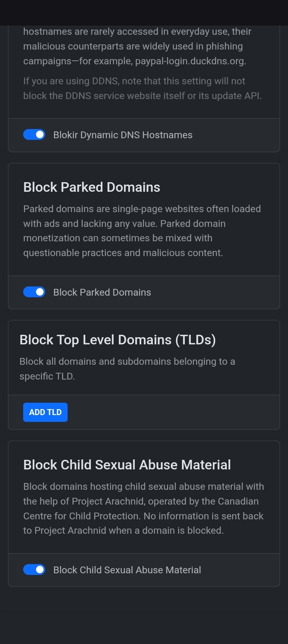Toggle the Child Sexual Abuse Material switch
Screen dimensions: 288x644
coord(34,570)
